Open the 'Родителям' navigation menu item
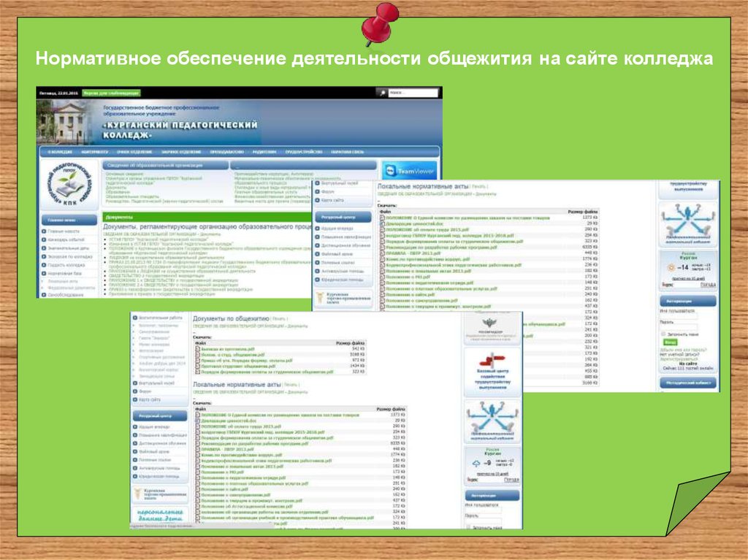Image resolution: width=748 pixels, height=560 pixels. point(264,152)
